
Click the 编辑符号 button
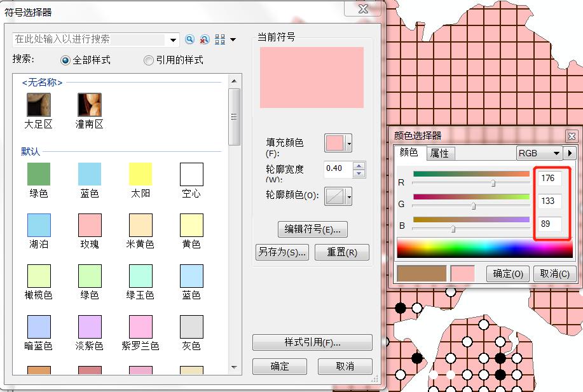tap(312, 229)
